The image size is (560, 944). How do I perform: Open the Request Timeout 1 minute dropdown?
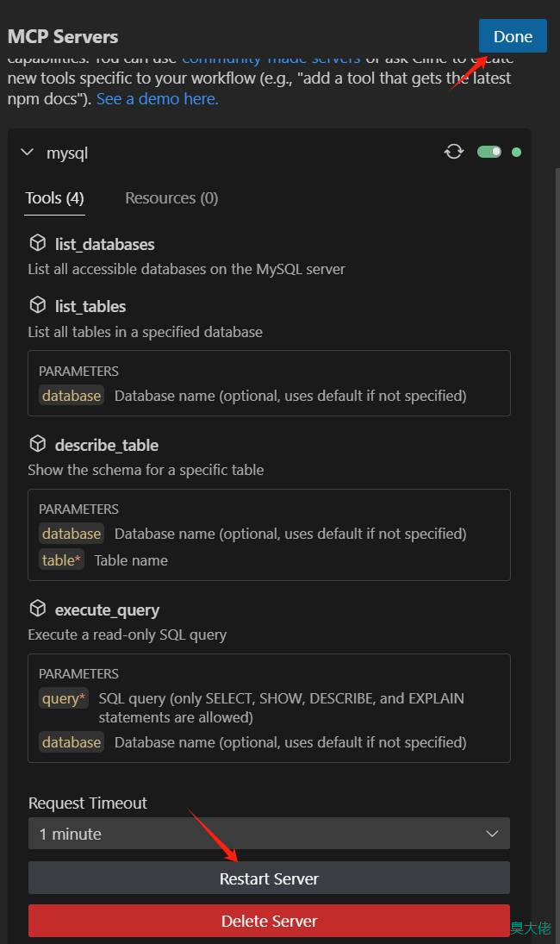(269, 834)
